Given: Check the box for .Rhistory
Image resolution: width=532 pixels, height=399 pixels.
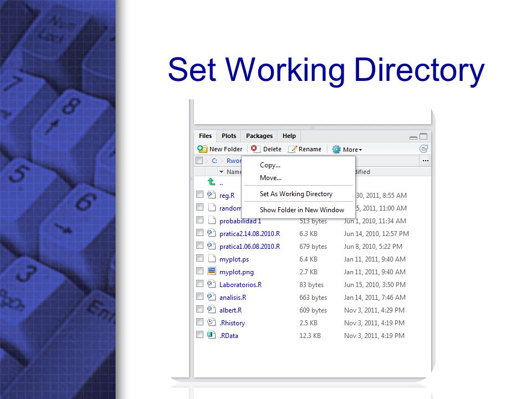Looking at the screenshot, I should click(x=200, y=322).
